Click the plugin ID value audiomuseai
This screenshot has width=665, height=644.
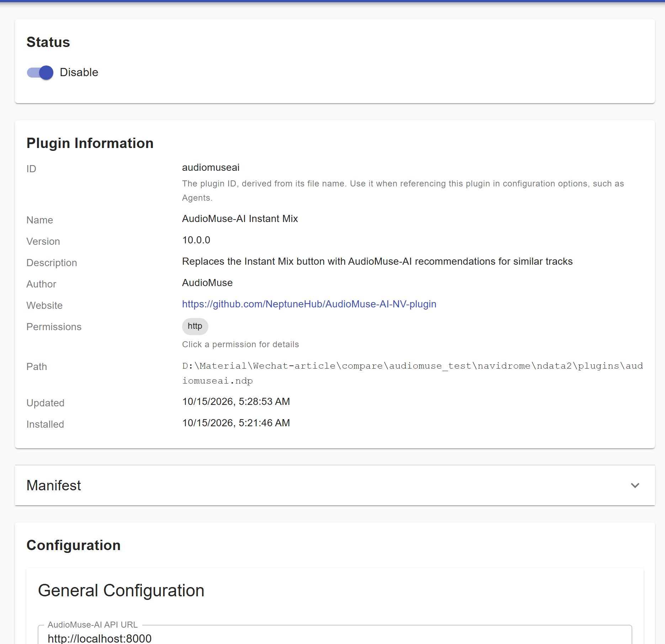pos(211,168)
